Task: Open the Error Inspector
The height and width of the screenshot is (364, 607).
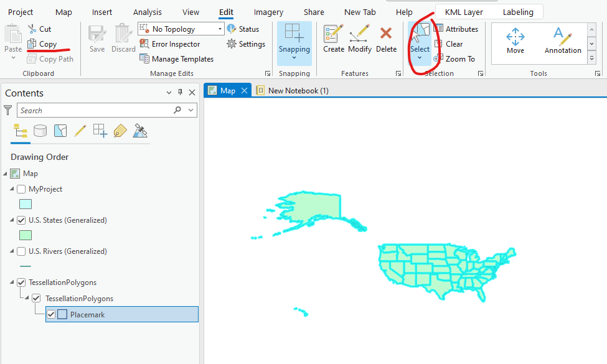Action: point(174,44)
